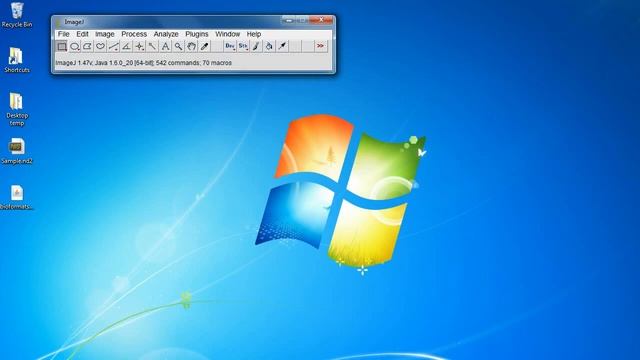Select the Magnifying glass tool

178,47
